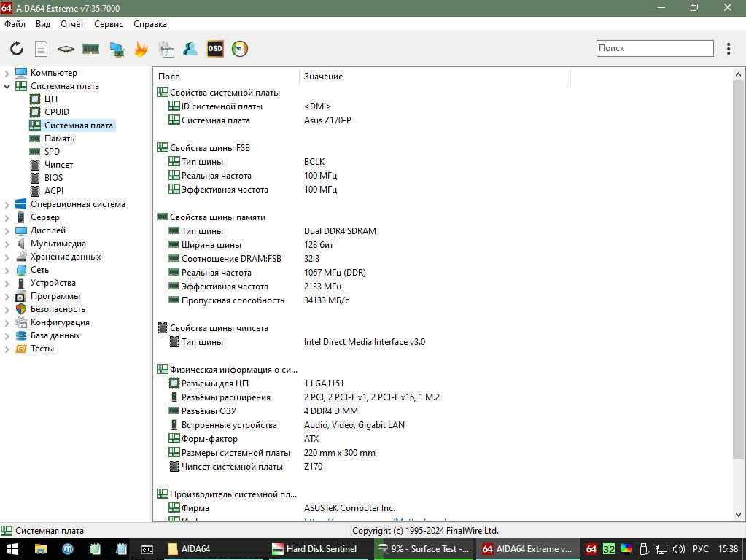Image resolution: width=746 pixels, height=560 pixels.
Task: Select the Чипсет tree item
Action: tap(58, 165)
